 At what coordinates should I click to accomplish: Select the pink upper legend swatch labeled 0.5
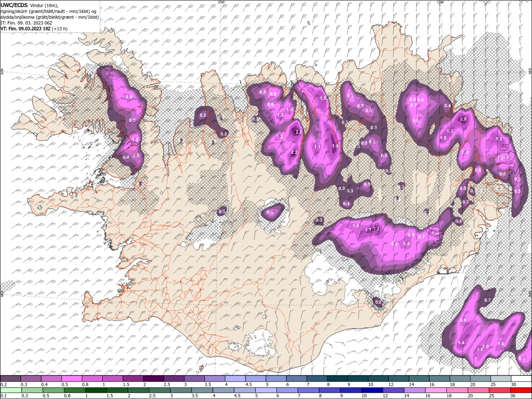coord(71,379)
